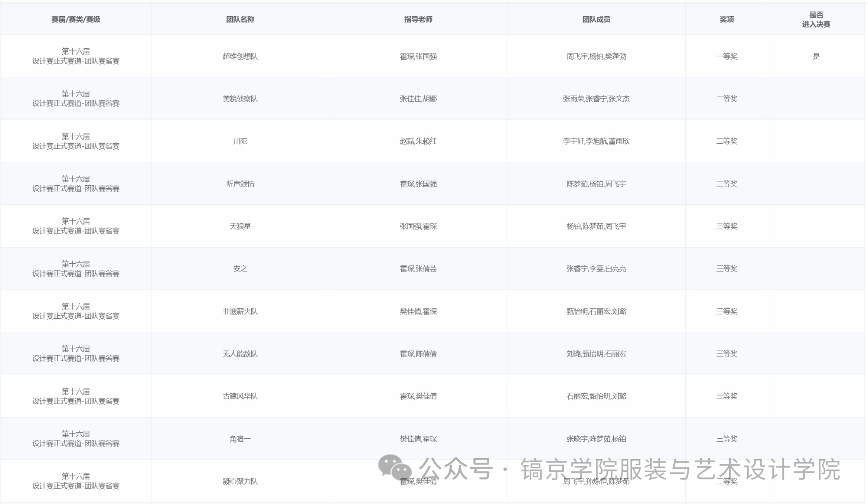
Task: Select team name 超维创想队
Action: point(240,56)
